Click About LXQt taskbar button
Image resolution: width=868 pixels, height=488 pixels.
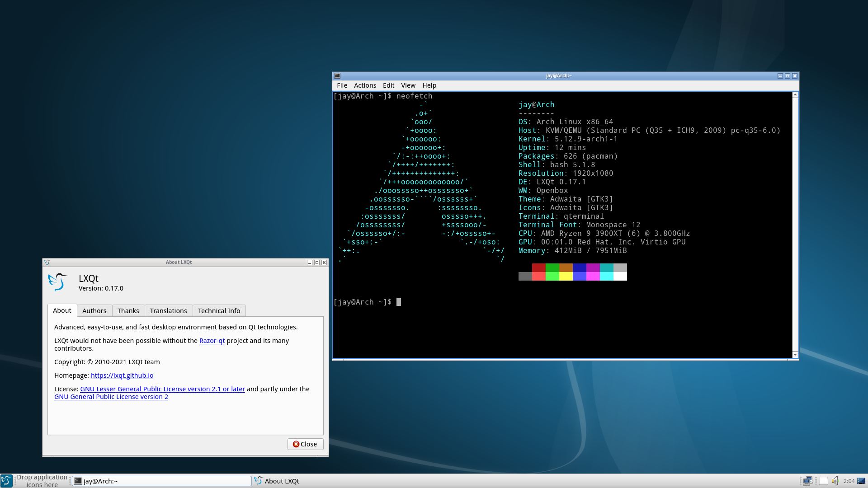point(277,481)
